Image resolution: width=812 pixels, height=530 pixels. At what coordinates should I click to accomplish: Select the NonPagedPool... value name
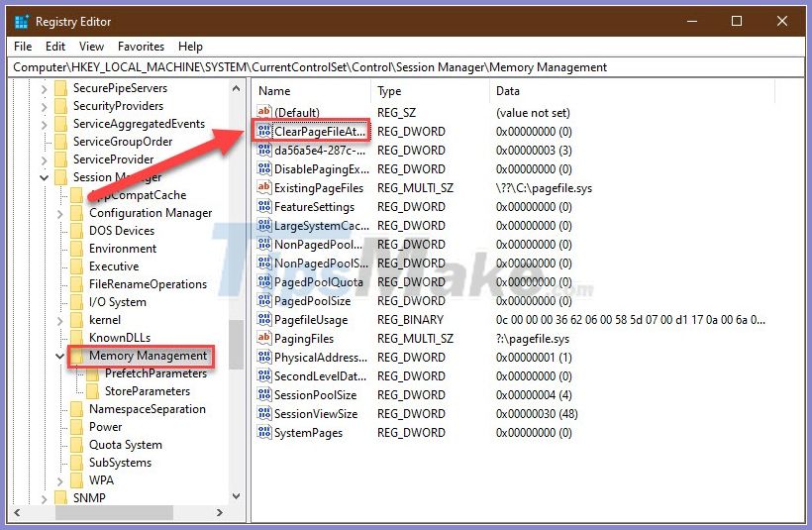point(318,245)
